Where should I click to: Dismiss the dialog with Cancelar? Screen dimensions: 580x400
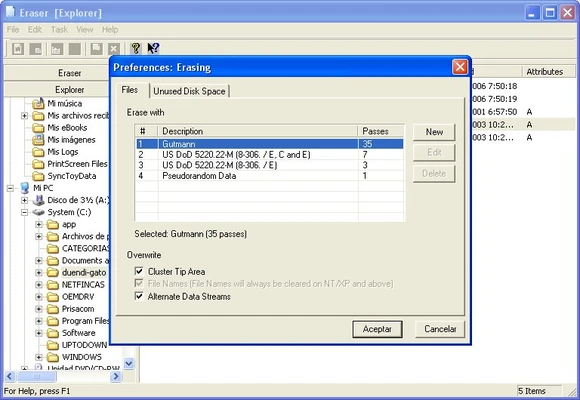(x=440, y=329)
